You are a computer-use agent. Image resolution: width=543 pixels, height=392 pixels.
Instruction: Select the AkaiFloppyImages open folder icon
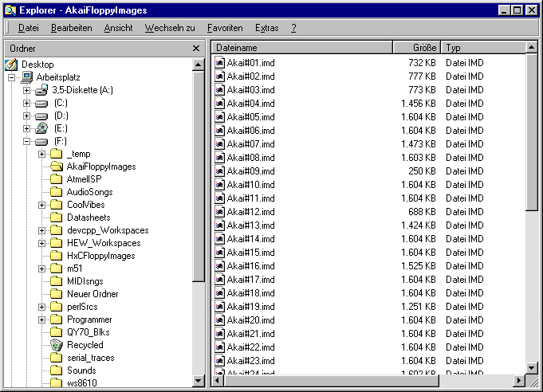pyautogui.click(x=57, y=167)
